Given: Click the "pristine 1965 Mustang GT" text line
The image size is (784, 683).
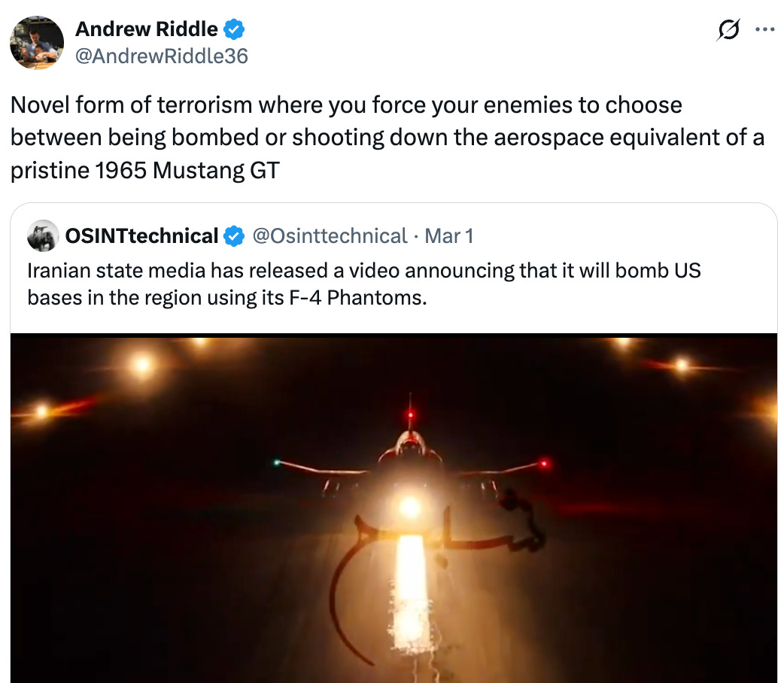Looking at the screenshot, I should [x=144, y=171].
